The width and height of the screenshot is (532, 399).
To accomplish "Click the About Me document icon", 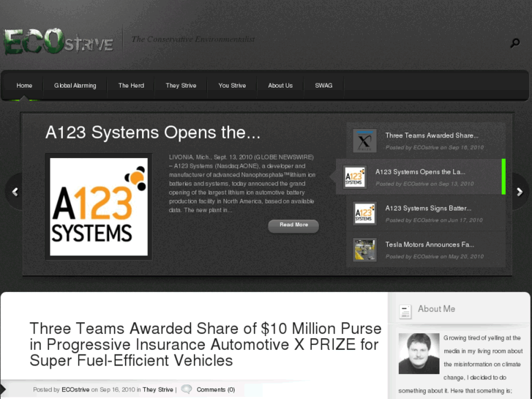I will pos(405,311).
